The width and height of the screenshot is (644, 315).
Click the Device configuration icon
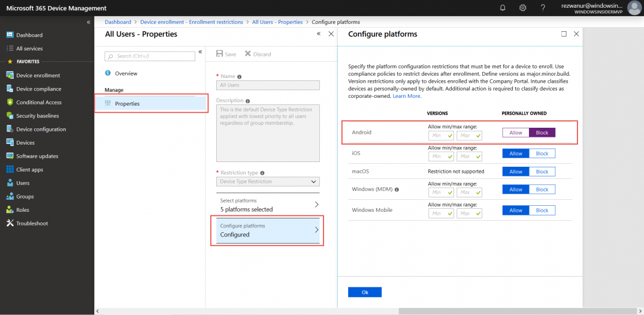10,129
